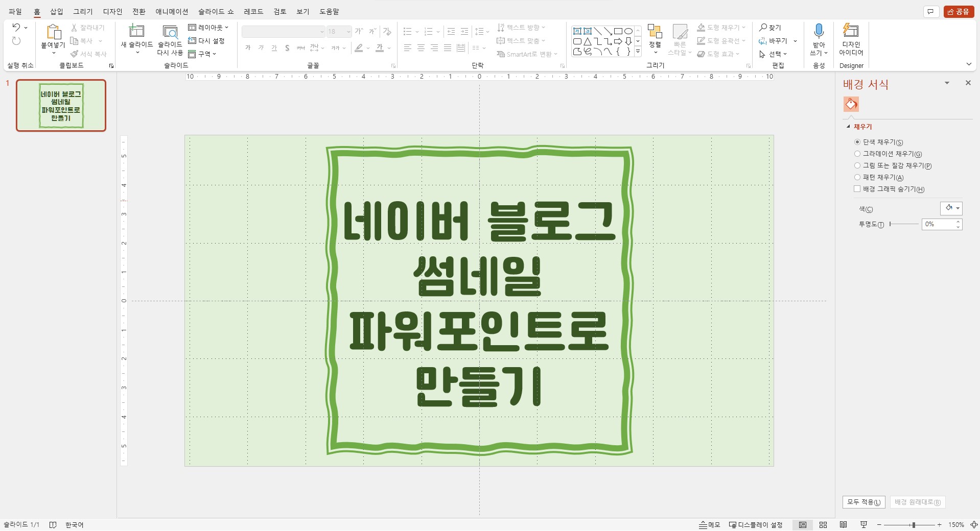
Task: Click the zoom in plus button
Action: [939, 525]
